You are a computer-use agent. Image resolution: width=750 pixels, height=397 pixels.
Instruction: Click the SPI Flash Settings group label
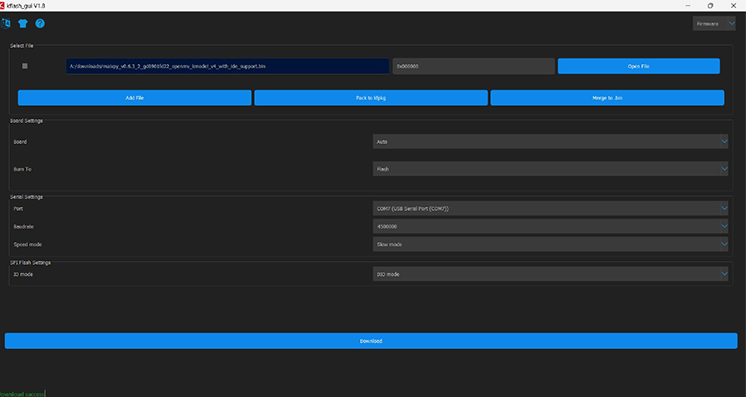tap(31, 263)
